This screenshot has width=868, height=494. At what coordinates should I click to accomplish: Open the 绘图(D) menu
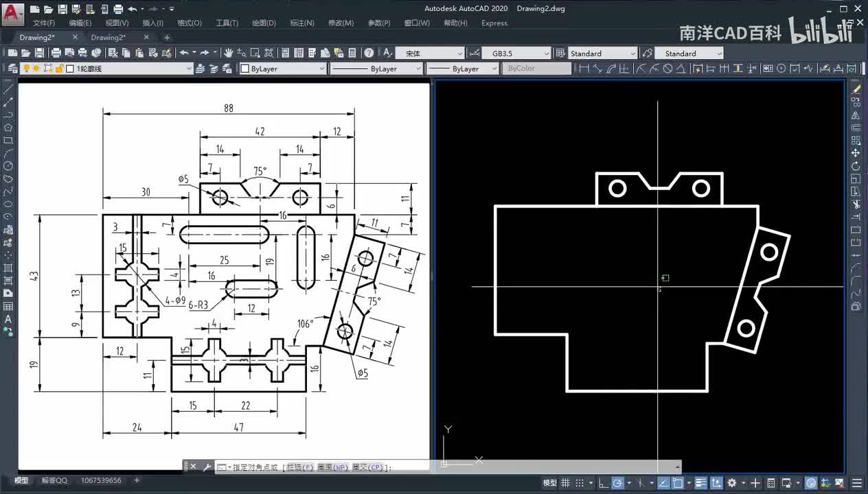point(264,23)
